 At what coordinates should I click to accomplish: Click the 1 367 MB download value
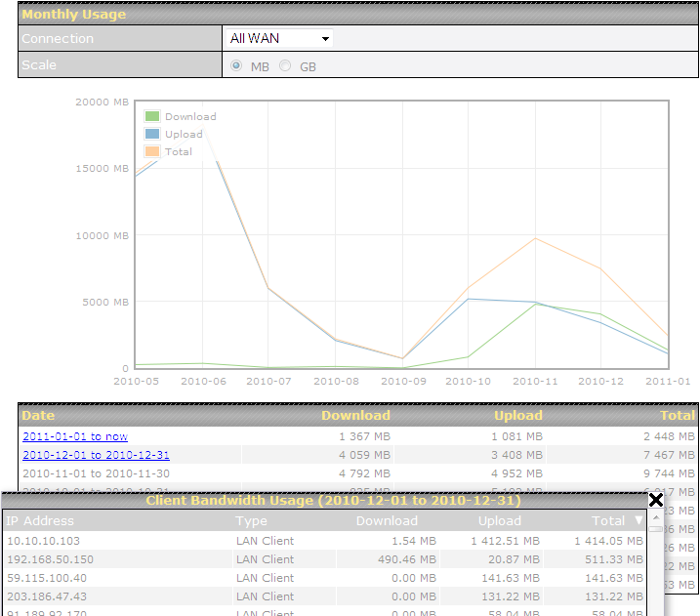click(364, 436)
